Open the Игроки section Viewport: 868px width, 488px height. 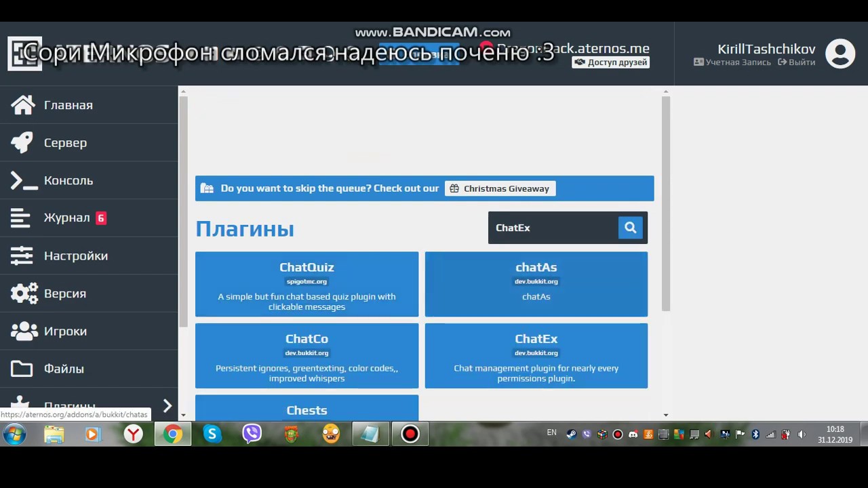pos(89,331)
